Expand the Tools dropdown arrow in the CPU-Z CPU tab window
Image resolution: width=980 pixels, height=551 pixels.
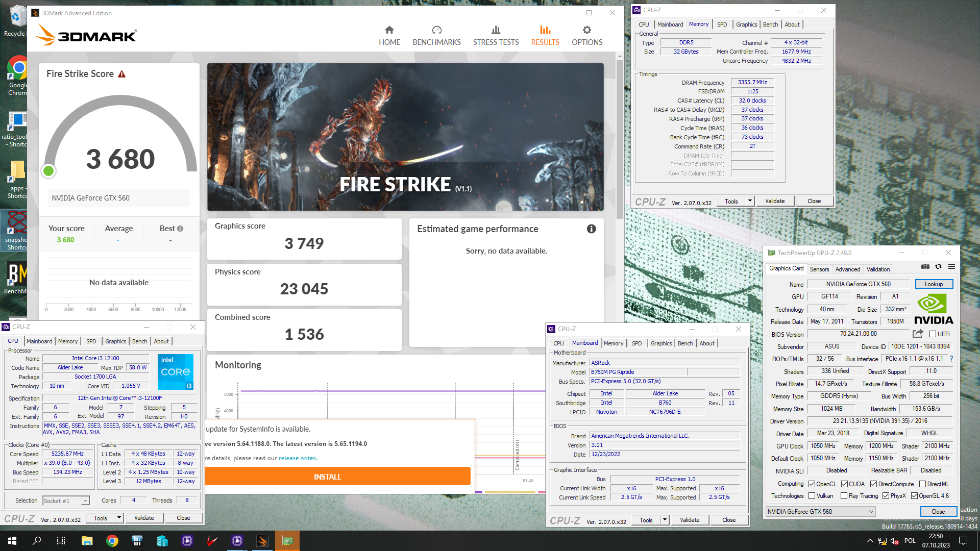click(x=119, y=518)
